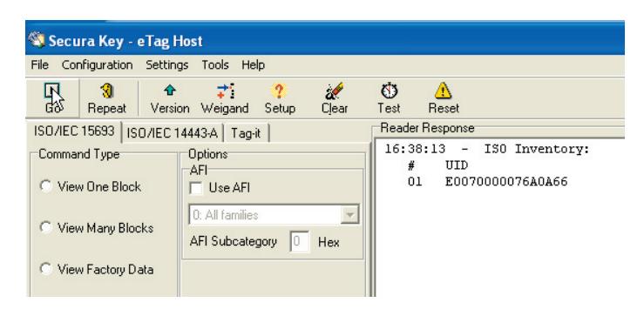Open the Configuration menu
Screen dimensions: 644x316
click(97, 64)
